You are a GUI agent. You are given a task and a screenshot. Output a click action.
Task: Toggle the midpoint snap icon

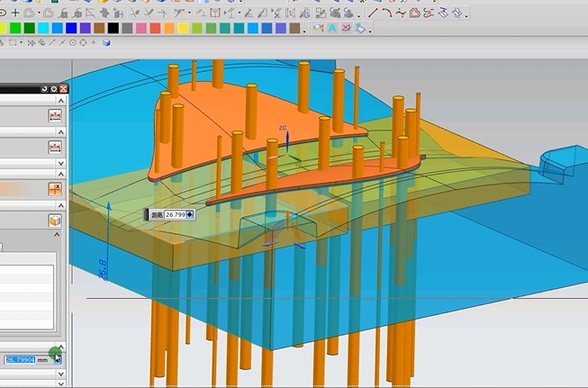pos(62,42)
